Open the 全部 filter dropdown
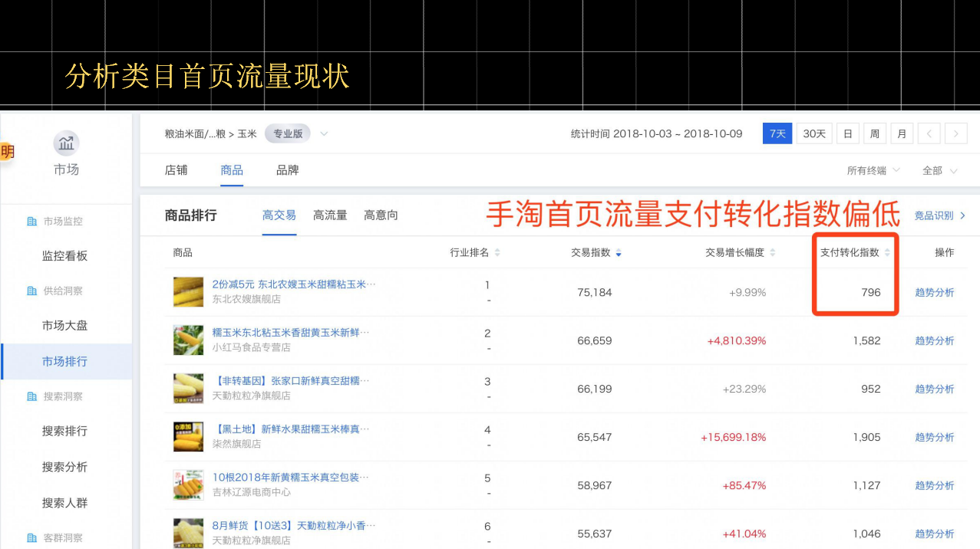 click(x=940, y=171)
